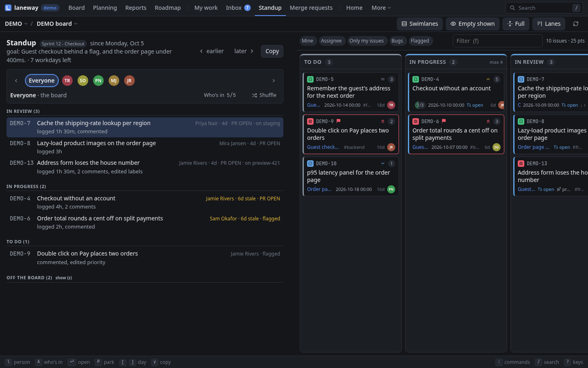588x368 pixels.
Task: Click medium priority icon on DEMO-5 card
Action: pyautogui.click(x=383, y=79)
